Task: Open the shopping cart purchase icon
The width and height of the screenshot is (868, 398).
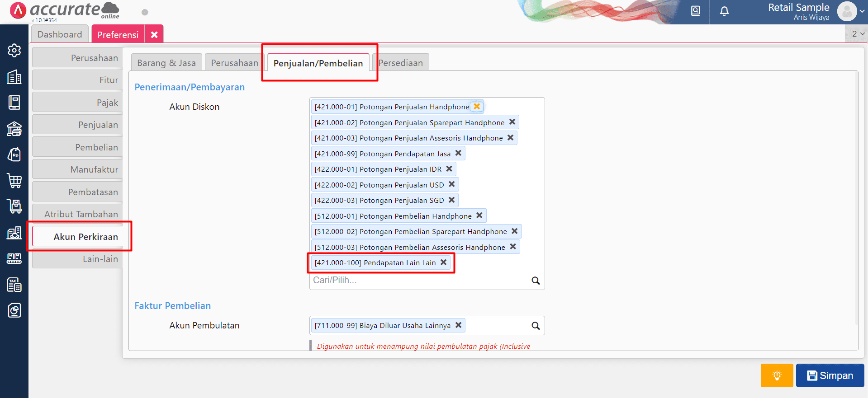Action: (14, 181)
